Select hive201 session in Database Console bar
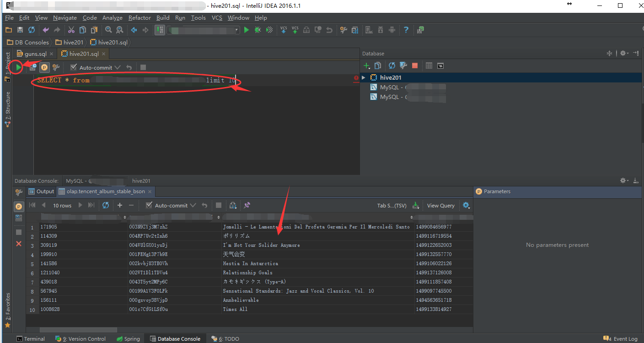The image size is (644, 343). pos(141,180)
